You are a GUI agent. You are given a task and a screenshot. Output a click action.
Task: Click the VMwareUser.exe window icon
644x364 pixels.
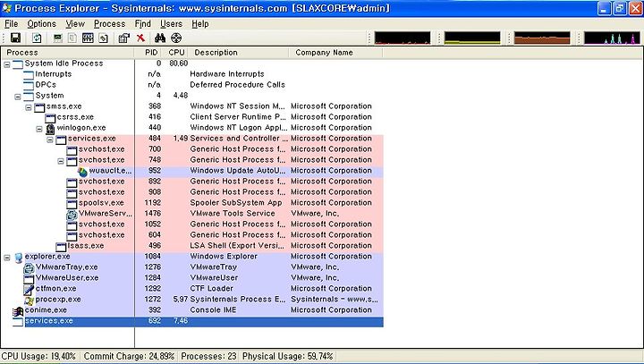tap(29, 279)
